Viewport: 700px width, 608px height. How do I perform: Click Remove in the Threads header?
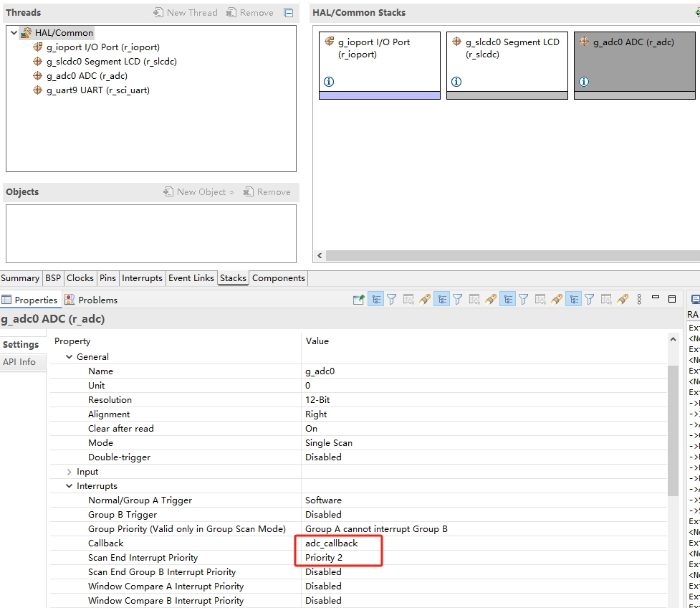[x=249, y=12]
